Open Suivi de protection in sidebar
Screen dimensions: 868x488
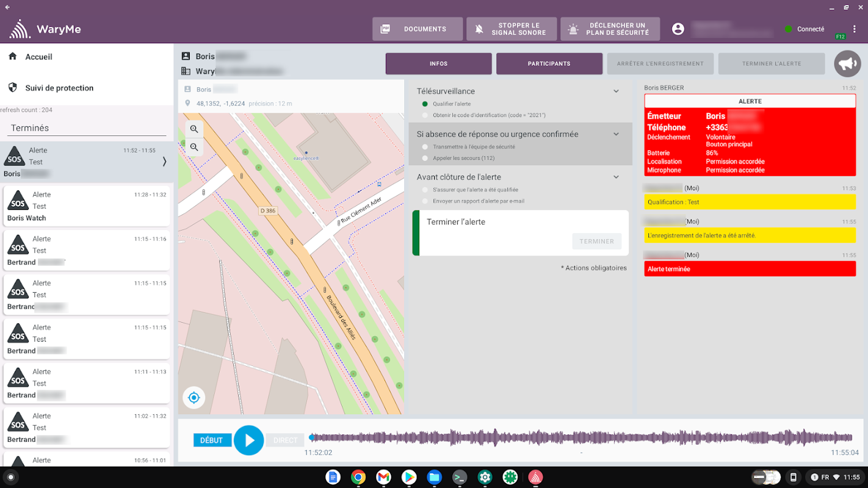point(87,88)
